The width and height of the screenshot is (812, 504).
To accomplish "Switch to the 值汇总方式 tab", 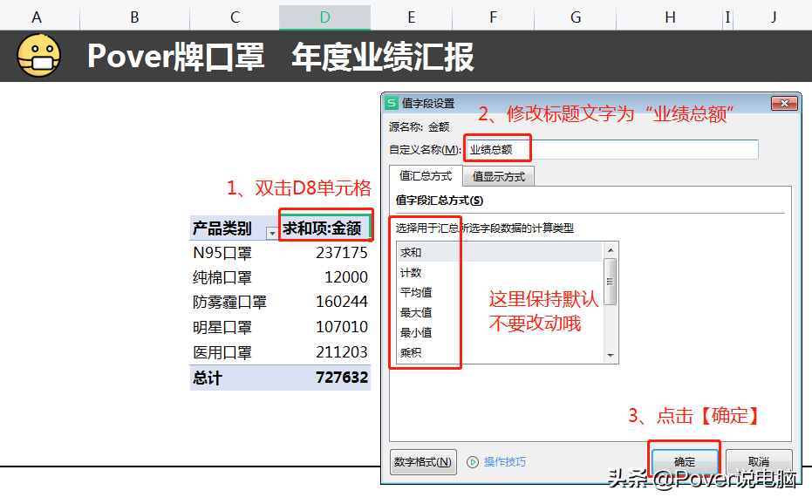I will point(425,176).
